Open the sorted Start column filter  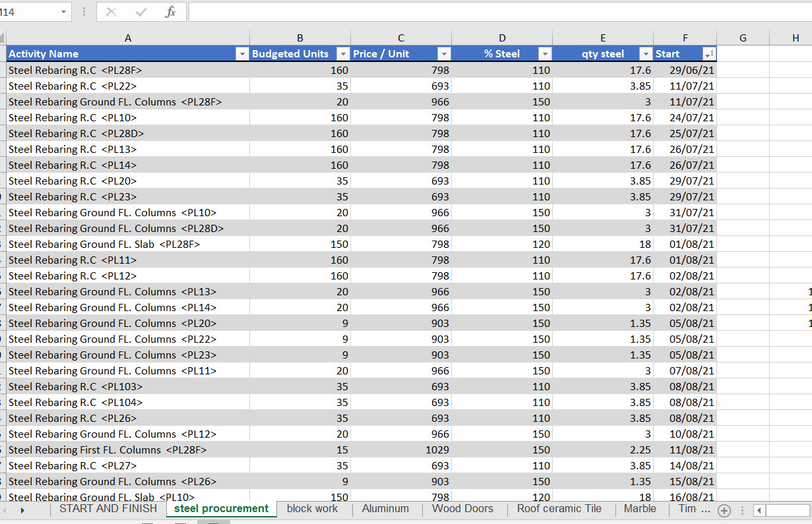(x=709, y=54)
